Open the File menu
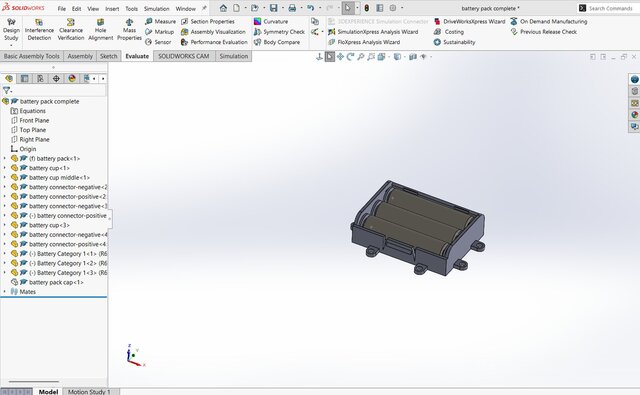Image resolution: width=640 pixels, height=395 pixels. click(x=62, y=9)
